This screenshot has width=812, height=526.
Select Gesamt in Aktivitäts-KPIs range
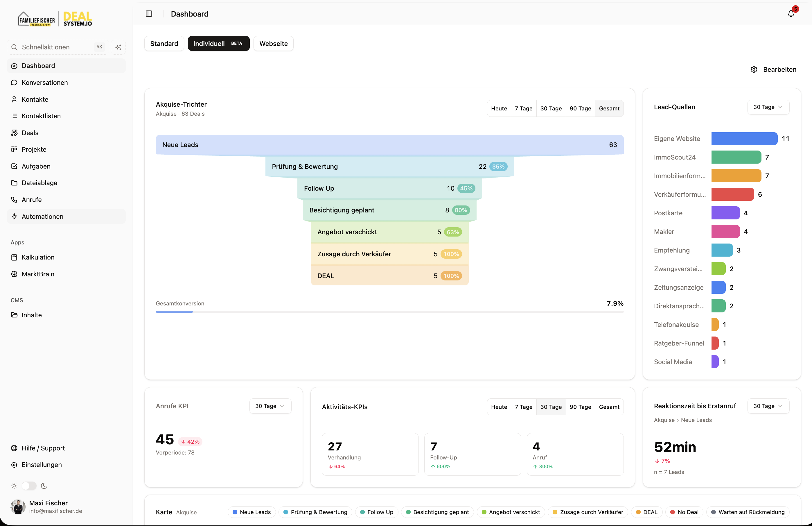[609, 407]
